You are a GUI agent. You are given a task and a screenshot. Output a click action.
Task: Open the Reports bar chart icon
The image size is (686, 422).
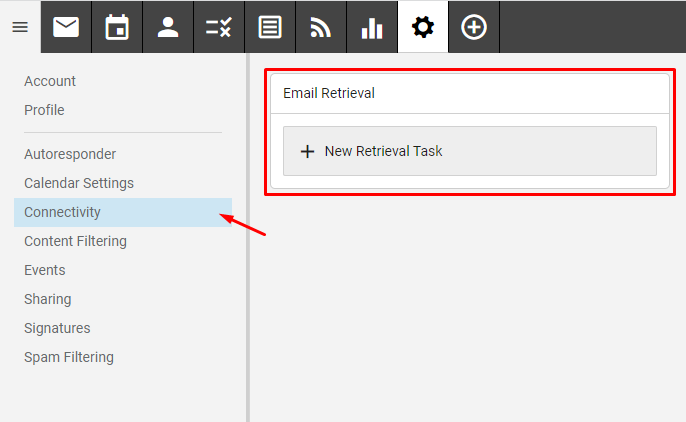pos(372,27)
